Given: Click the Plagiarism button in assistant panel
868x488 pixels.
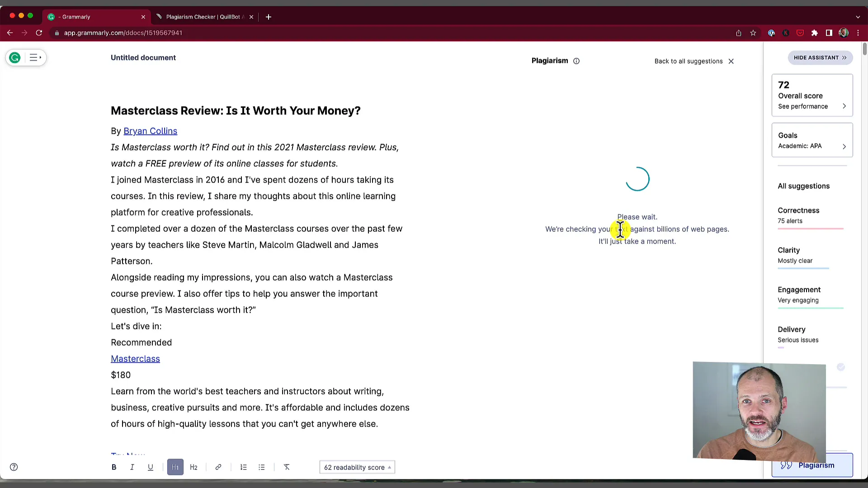Looking at the screenshot, I should 812,465.
